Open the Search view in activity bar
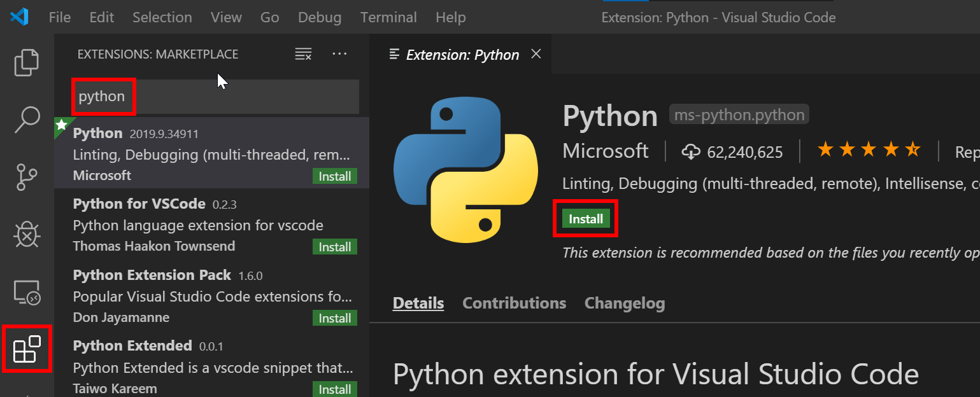Image resolution: width=980 pixels, height=397 pixels. pos(27,120)
